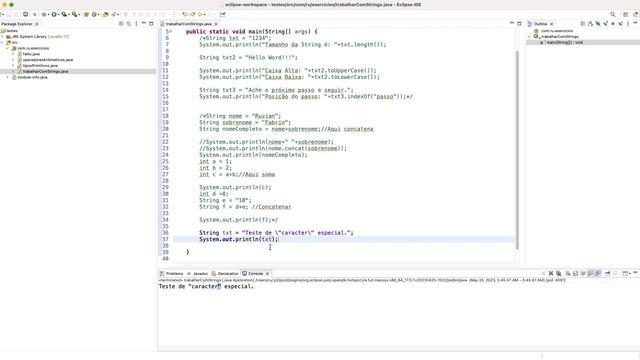This screenshot has width=640, height=360.
Task: Minimize the editor area
Action: 512,23
